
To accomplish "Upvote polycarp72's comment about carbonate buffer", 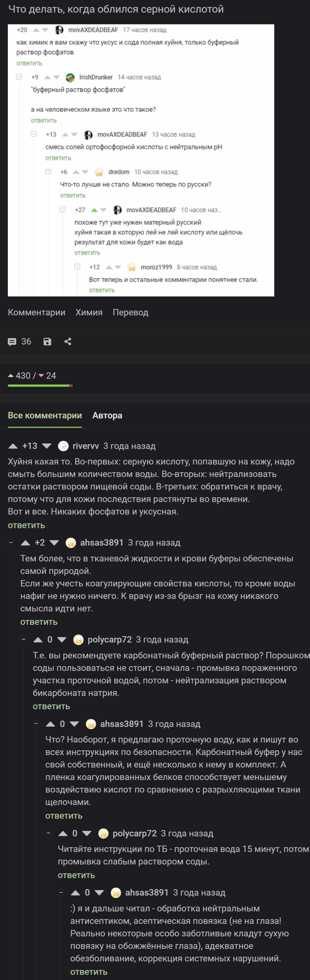I will (x=38, y=640).
